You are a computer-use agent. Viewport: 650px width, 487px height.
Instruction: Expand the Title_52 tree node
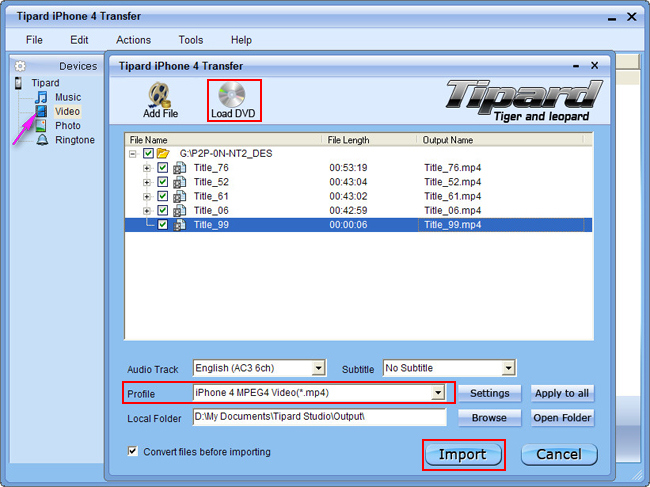click(x=146, y=182)
